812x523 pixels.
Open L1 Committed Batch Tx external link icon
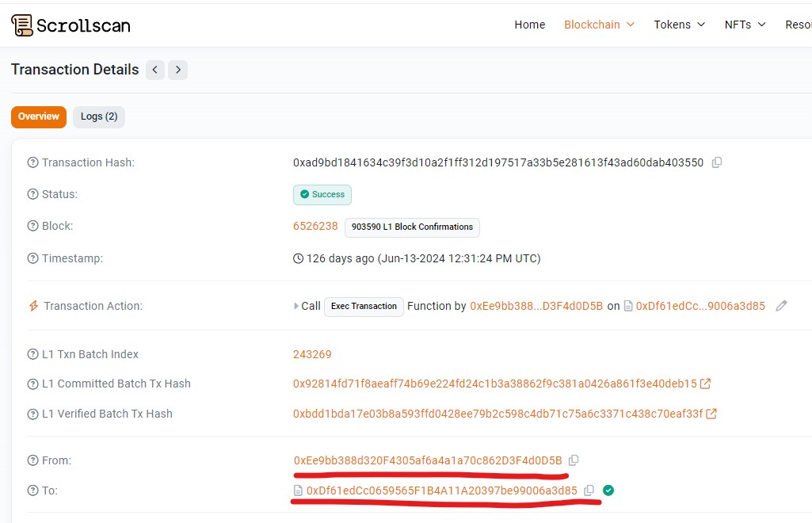(x=705, y=384)
